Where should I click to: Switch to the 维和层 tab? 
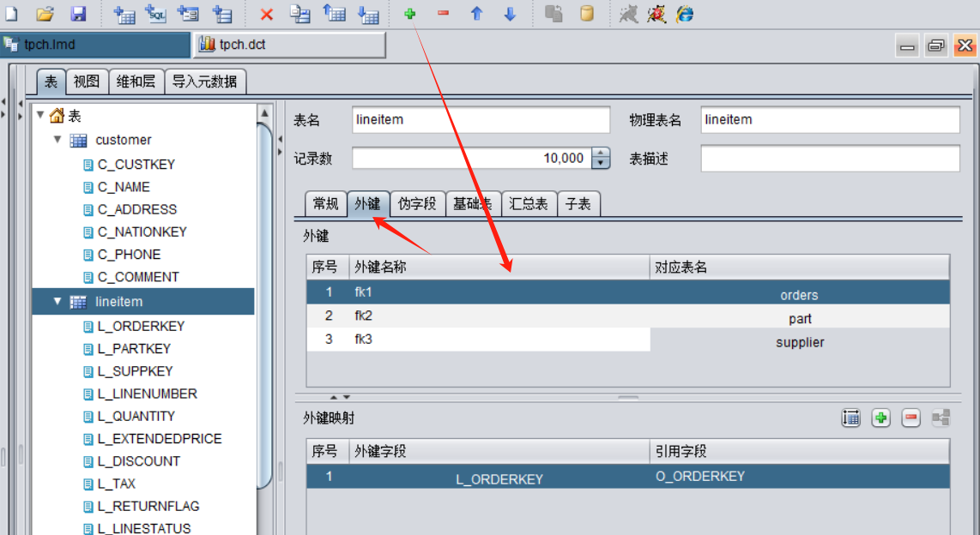coord(136,81)
